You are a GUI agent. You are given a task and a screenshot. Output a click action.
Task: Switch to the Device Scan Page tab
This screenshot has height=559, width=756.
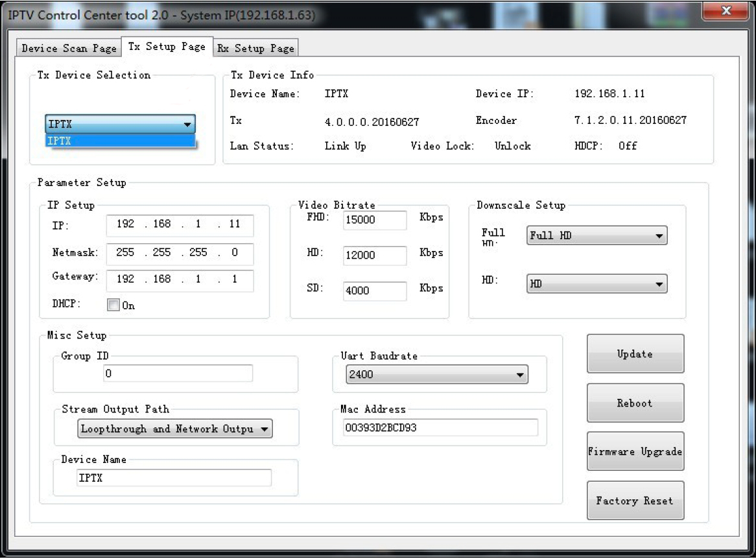coord(69,49)
